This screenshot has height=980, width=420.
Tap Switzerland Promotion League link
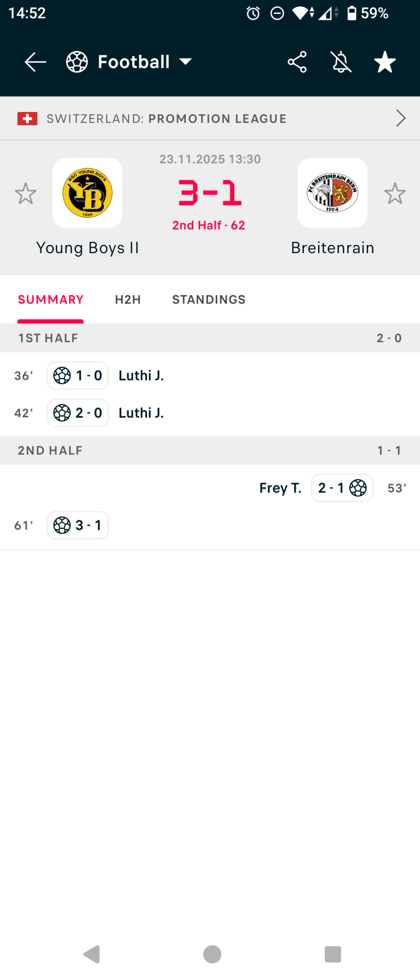(166, 119)
